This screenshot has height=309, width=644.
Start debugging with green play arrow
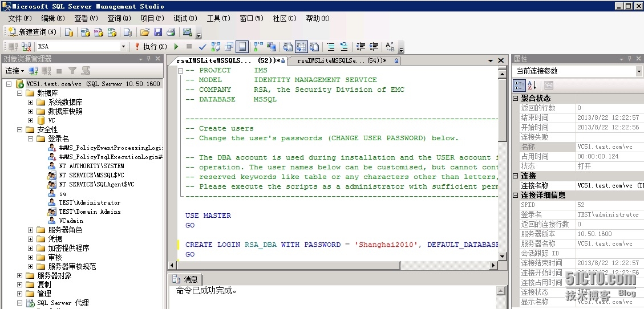(x=176, y=47)
